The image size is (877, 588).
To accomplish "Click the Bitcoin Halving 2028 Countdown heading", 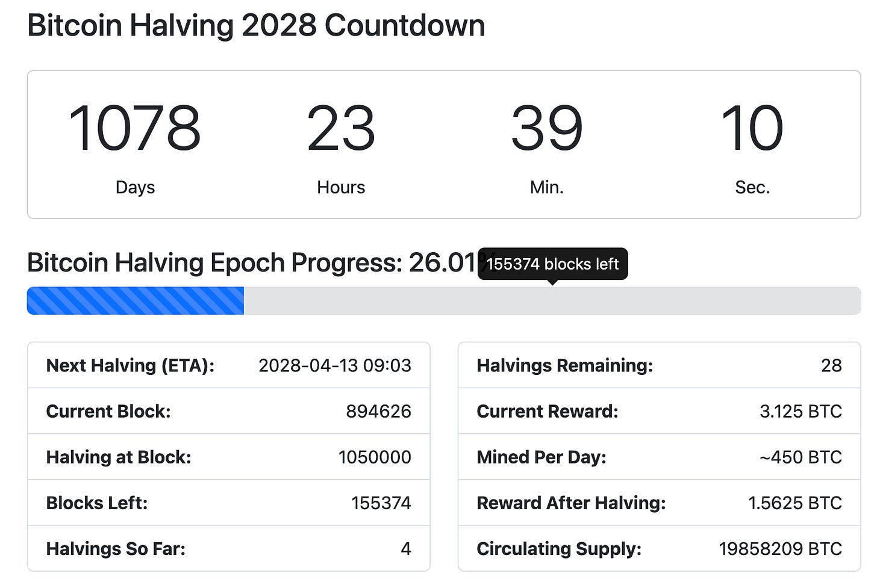I will click(x=256, y=26).
